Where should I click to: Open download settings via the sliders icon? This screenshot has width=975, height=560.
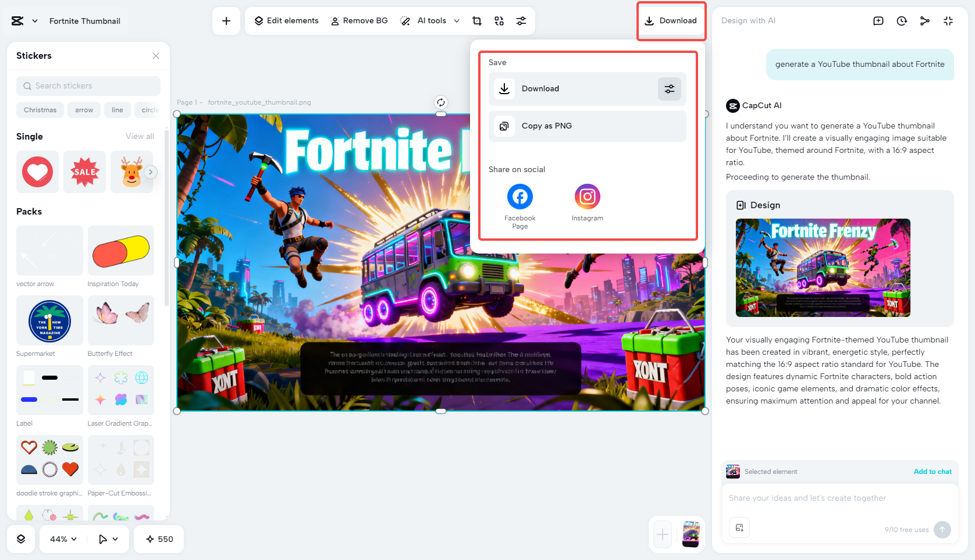tap(669, 88)
